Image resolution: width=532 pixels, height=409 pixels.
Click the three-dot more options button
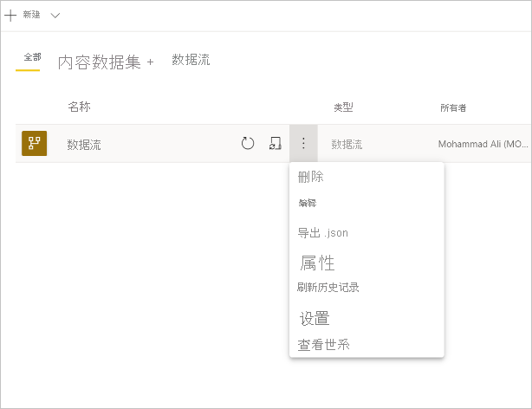[x=303, y=143]
